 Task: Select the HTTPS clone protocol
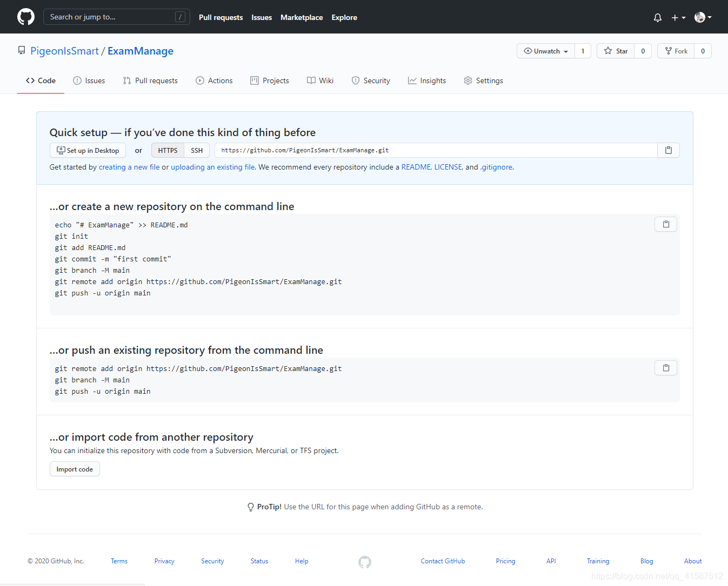click(x=168, y=150)
